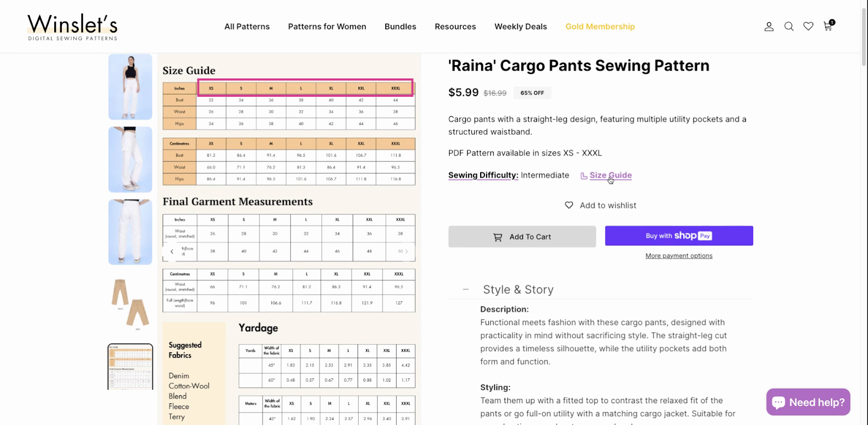Click the 'Raina' Cargo Pants Sewing Pattern title
This screenshot has height=425, width=868.
pyautogui.click(x=579, y=66)
